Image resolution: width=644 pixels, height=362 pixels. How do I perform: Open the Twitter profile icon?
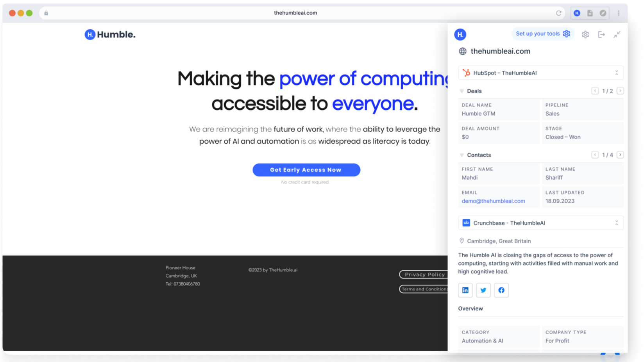(x=483, y=290)
